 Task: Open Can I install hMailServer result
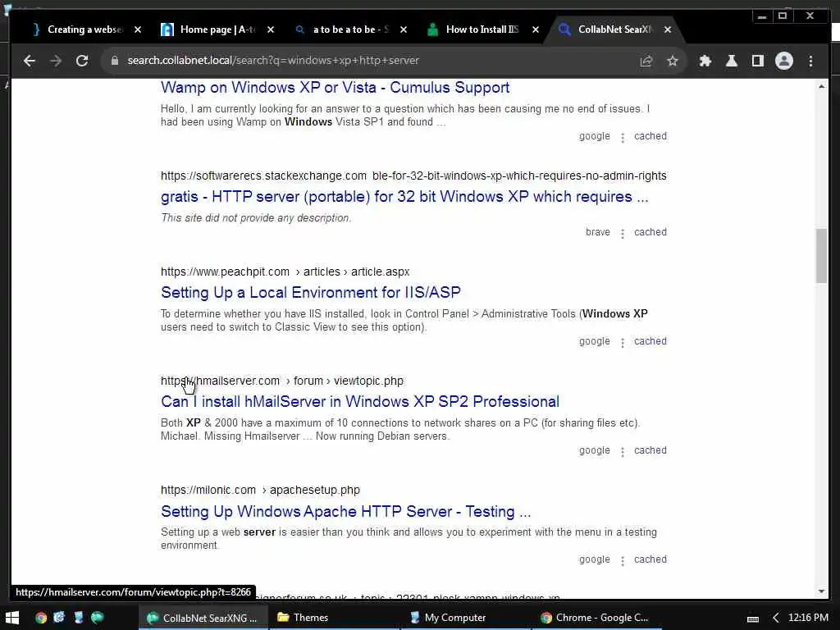click(360, 402)
